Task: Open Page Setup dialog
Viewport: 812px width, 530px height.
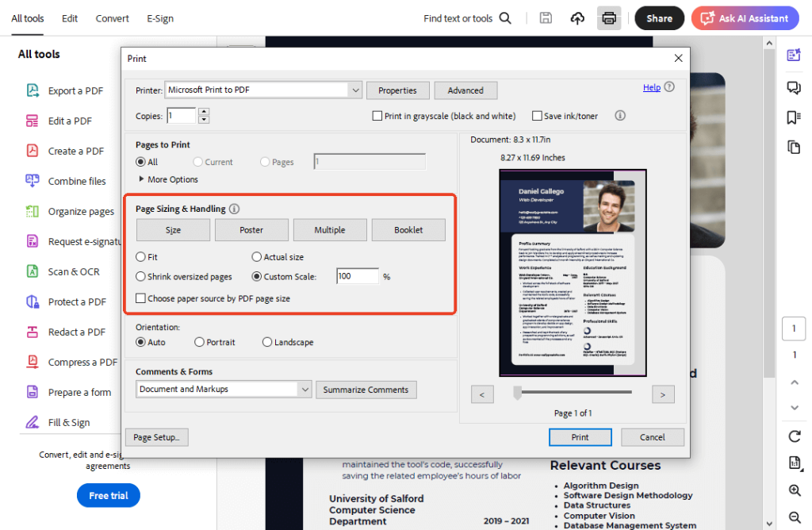Action: (156, 437)
